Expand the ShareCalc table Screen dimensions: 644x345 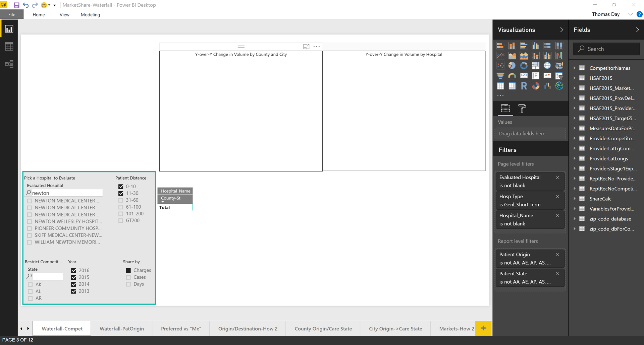(575, 199)
